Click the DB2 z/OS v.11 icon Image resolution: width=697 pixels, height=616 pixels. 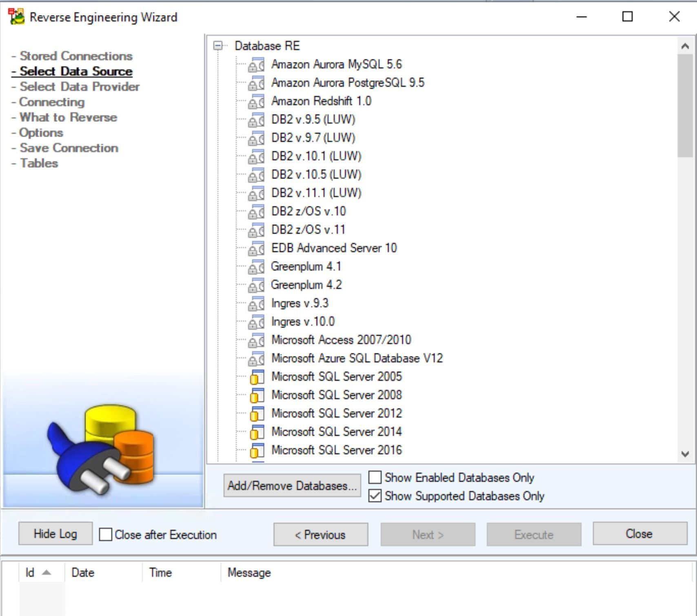click(x=256, y=230)
